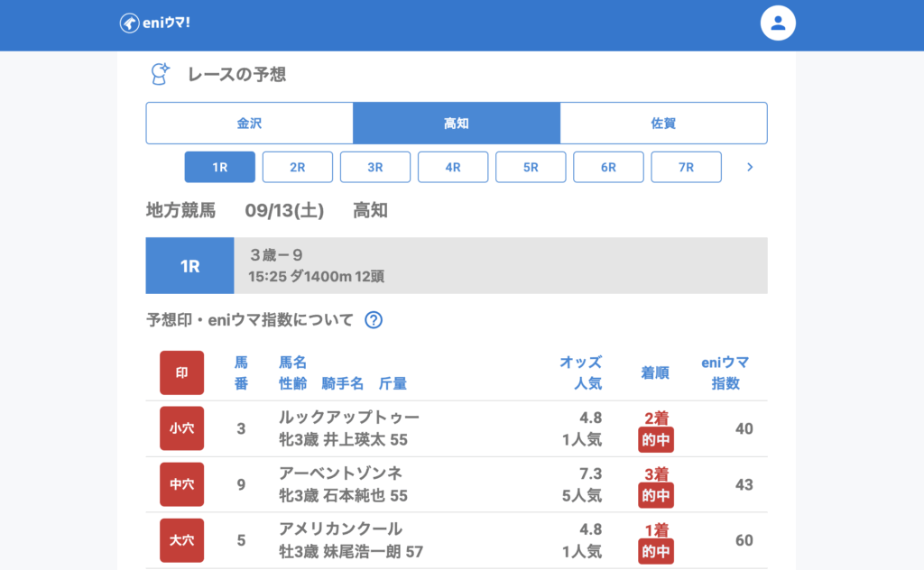Click the 小穴 mark badge
Viewport: 924px width, 570px height.
(182, 428)
